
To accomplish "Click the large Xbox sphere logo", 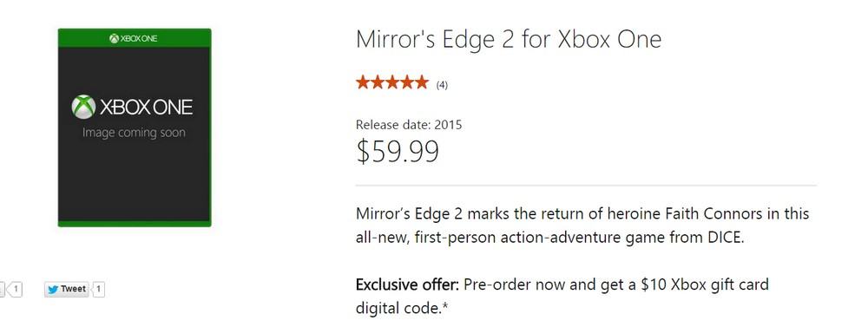I will tap(83, 107).
